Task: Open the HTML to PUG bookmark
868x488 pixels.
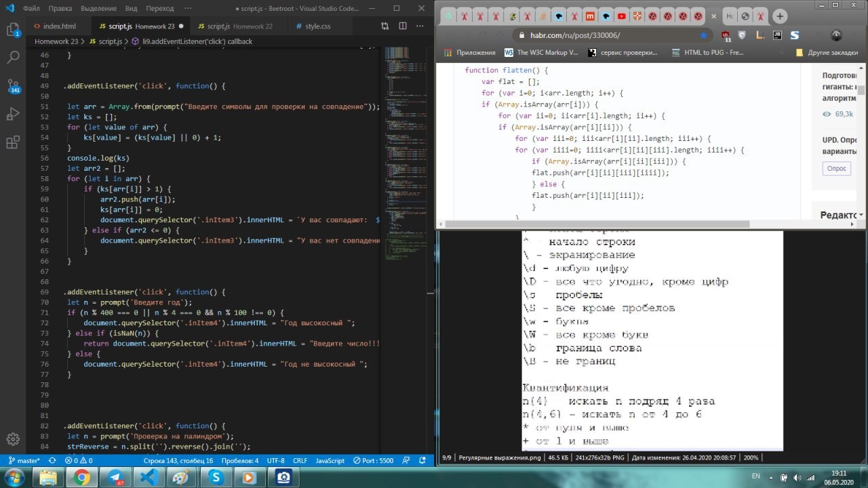Action: [708, 52]
